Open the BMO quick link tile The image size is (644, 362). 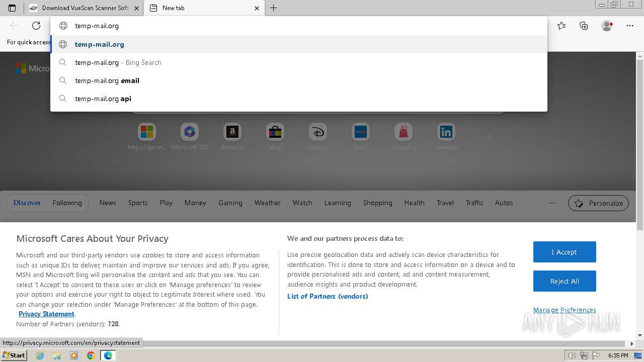tap(361, 136)
